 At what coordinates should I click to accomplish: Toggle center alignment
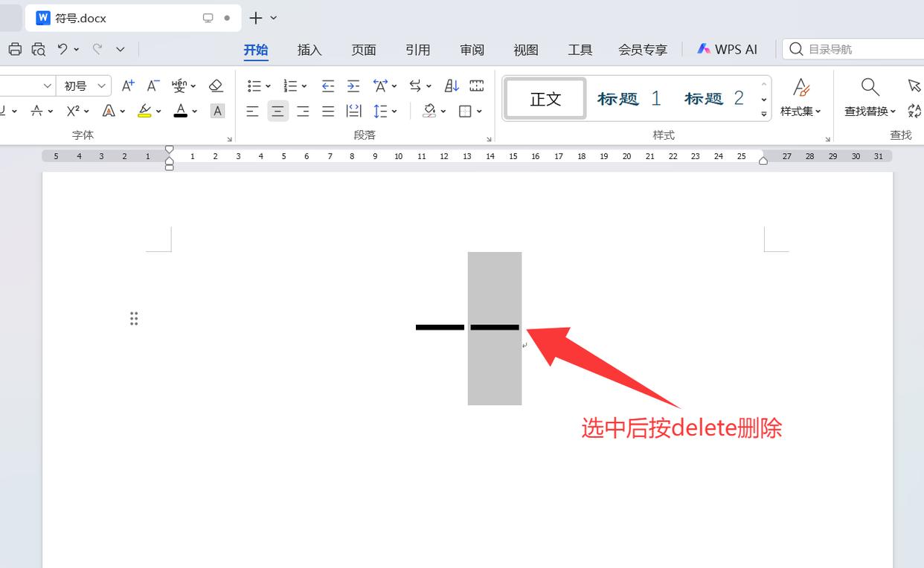coord(277,112)
